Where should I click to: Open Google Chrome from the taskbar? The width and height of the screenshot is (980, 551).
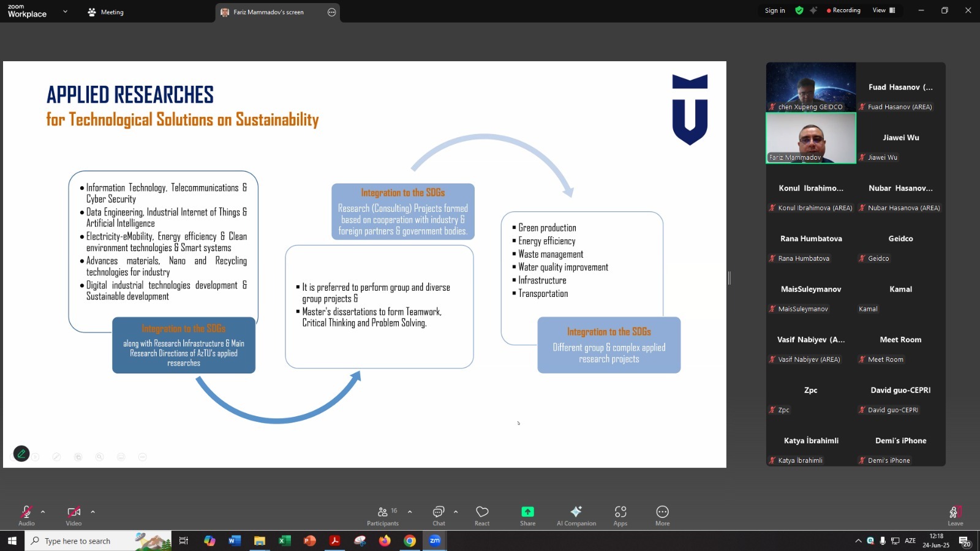pos(410,541)
